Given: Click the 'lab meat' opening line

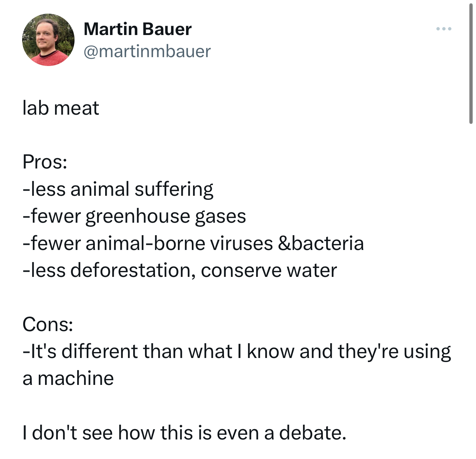Looking at the screenshot, I should [61, 108].
